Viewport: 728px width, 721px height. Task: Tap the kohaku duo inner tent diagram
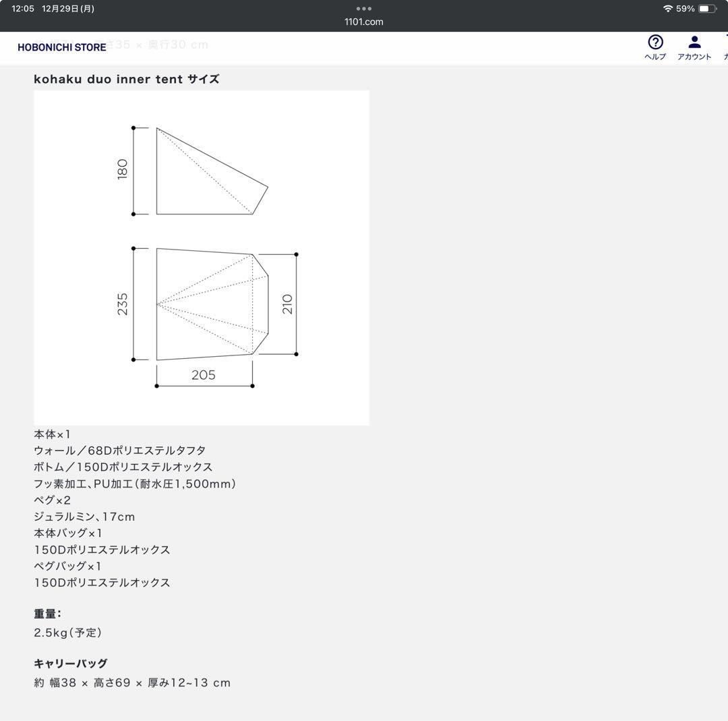[x=202, y=258]
